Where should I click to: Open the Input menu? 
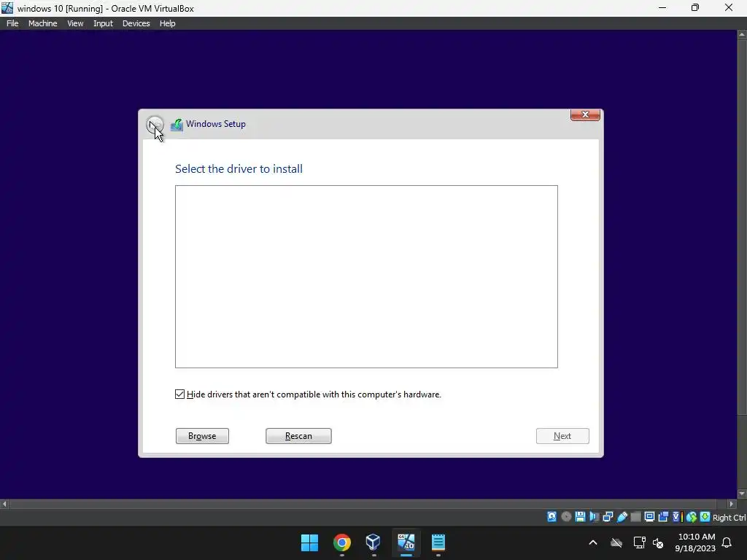click(x=103, y=23)
